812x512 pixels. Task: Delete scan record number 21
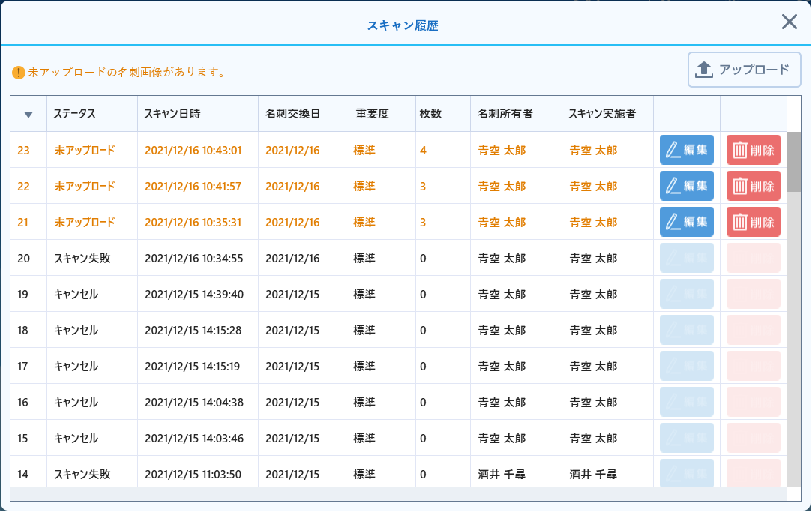[x=753, y=222]
